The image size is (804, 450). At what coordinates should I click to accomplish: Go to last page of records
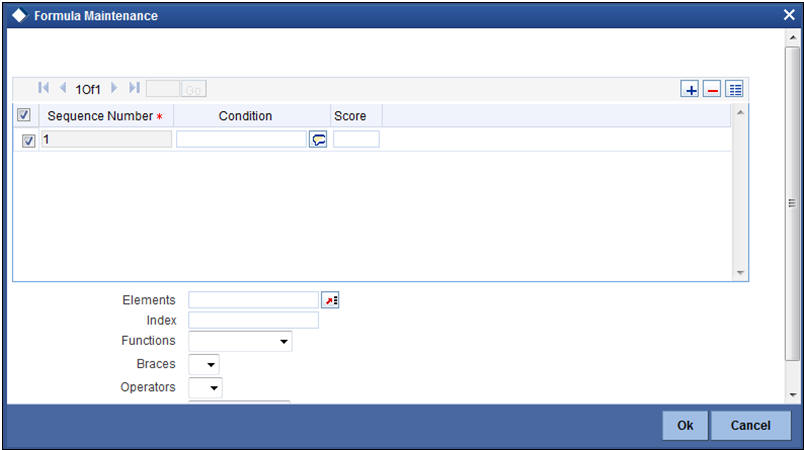click(134, 88)
